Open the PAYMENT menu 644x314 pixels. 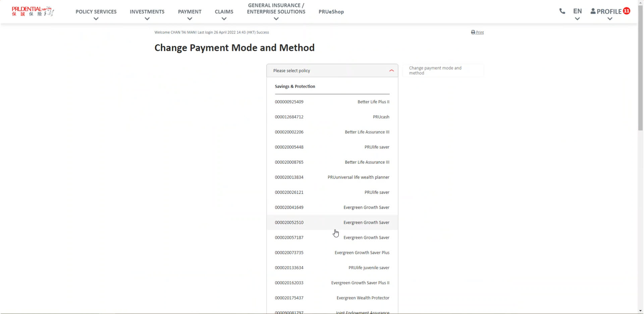tap(190, 11)
